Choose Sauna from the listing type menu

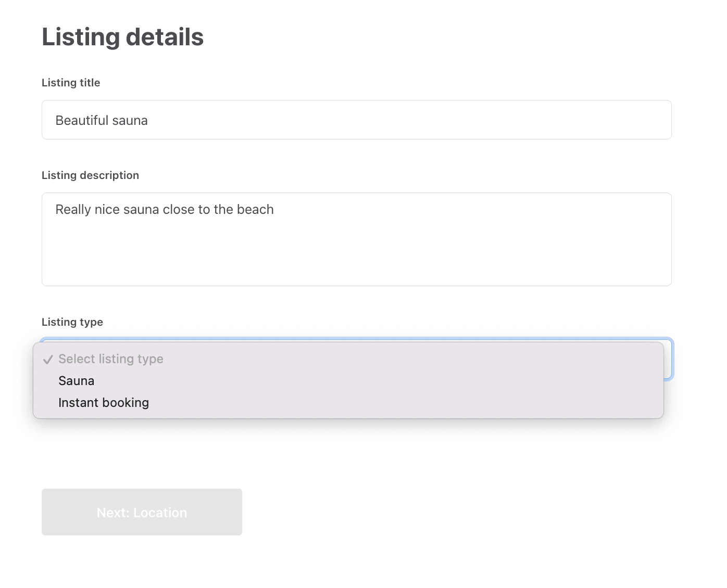pyautogui.click(x=77, y=381)
